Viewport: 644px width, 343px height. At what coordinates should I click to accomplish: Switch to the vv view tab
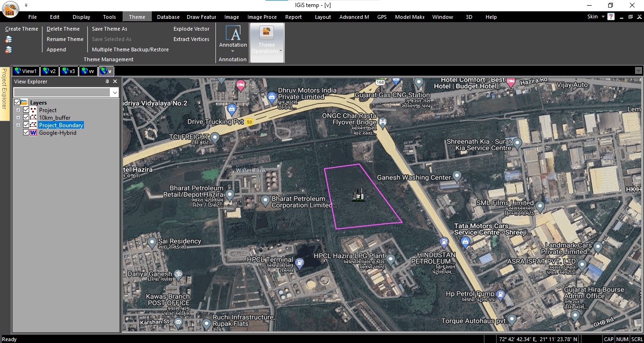point(88,71)
